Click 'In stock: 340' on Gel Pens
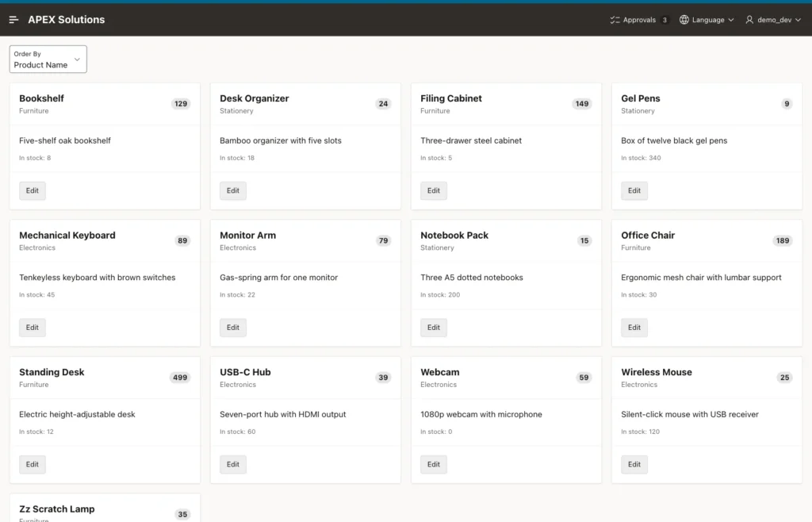812x522 pixels. tap(641, 158)
